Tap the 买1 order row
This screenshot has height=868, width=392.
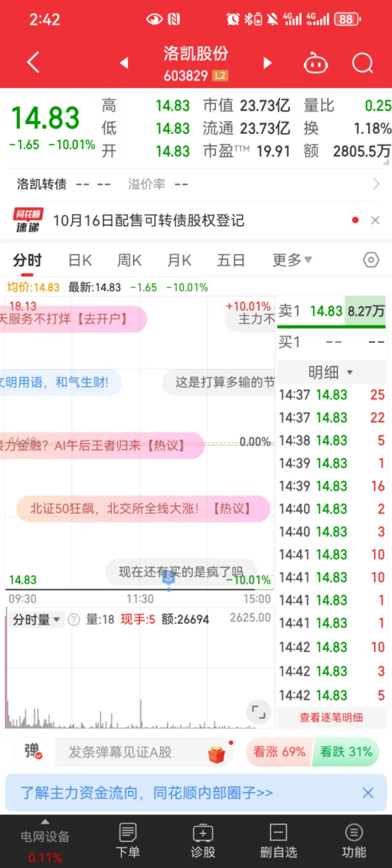pos(331,342)
